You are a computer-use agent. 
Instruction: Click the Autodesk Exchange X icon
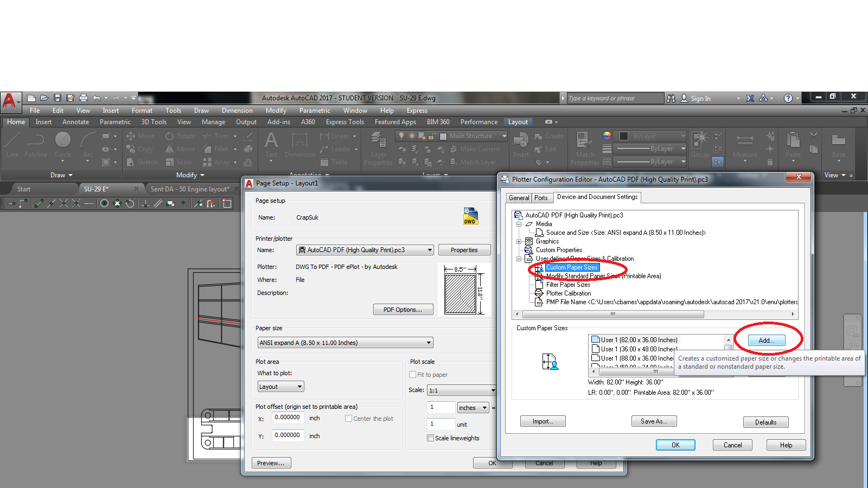tap(750, 98)
